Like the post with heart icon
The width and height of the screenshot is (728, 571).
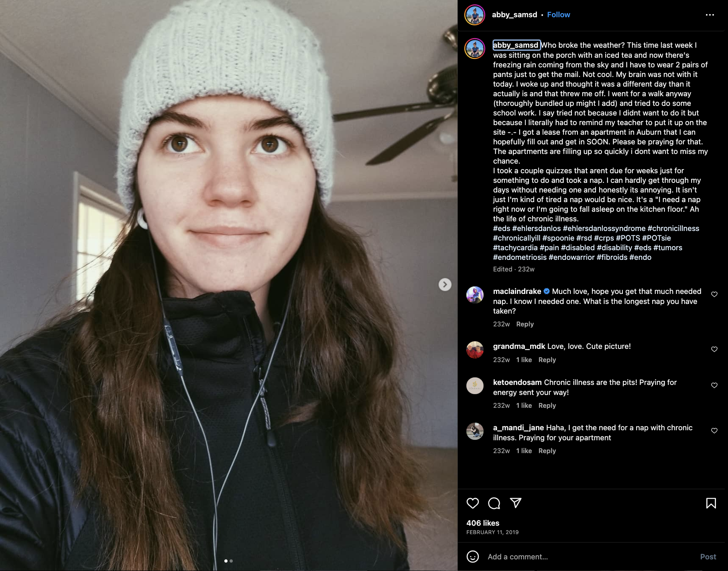pyautogui.click(x=473, y=503)
